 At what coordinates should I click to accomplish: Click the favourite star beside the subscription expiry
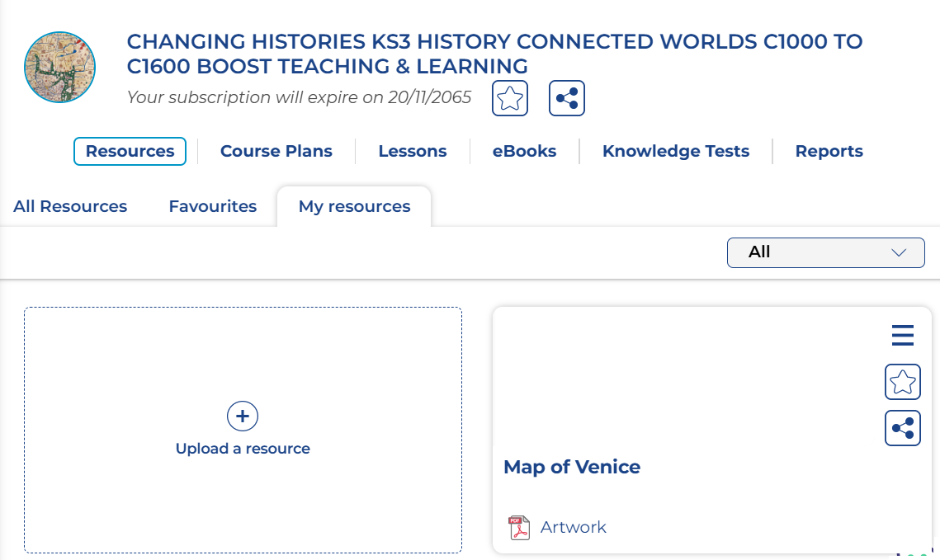510,99
